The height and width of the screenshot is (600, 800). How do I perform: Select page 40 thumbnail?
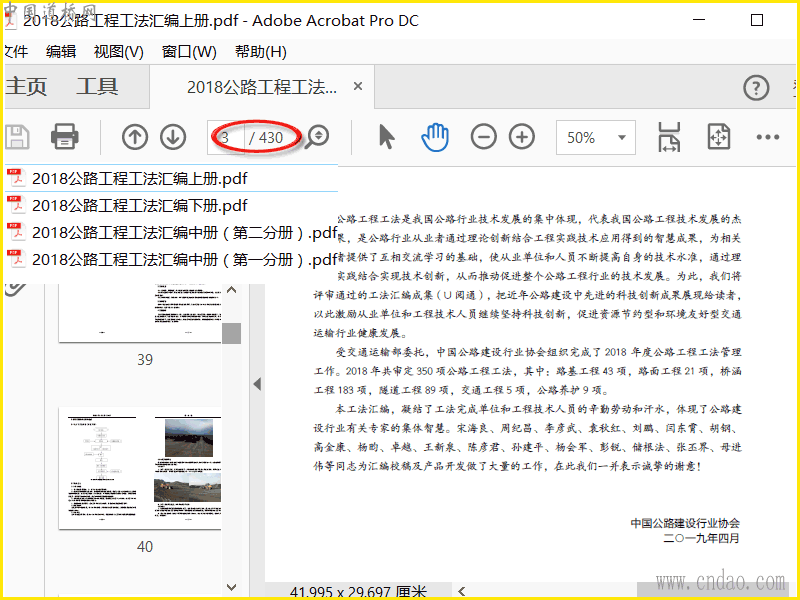[140, 468]
